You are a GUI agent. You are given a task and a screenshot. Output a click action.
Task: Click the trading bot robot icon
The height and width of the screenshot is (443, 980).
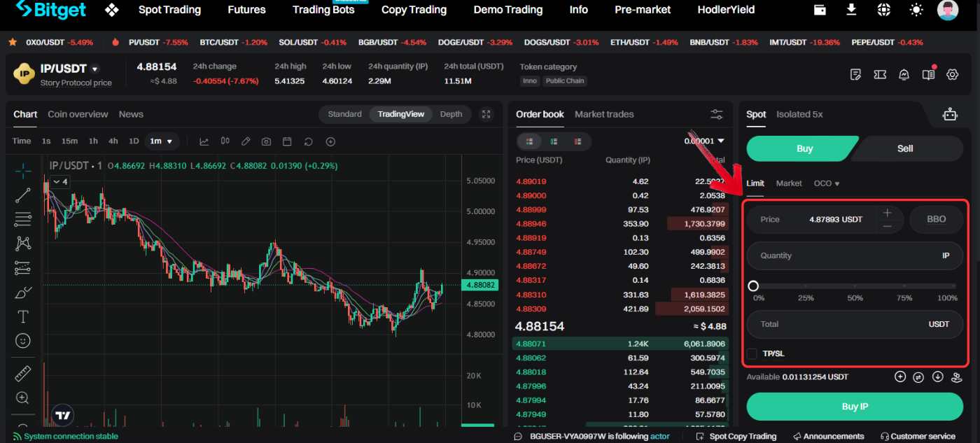(x=950, y=114)
